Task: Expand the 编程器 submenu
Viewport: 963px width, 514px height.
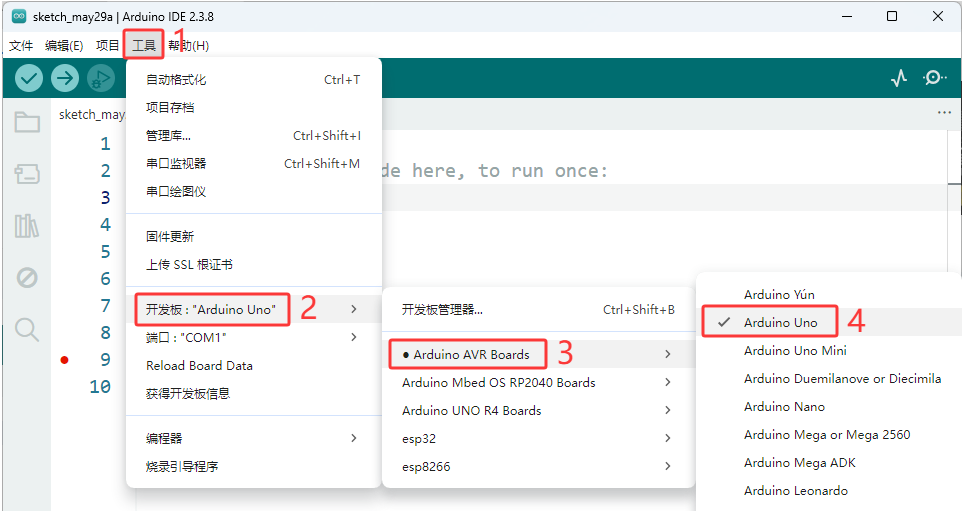Action: pyautogui.click(x=254, y=438)
